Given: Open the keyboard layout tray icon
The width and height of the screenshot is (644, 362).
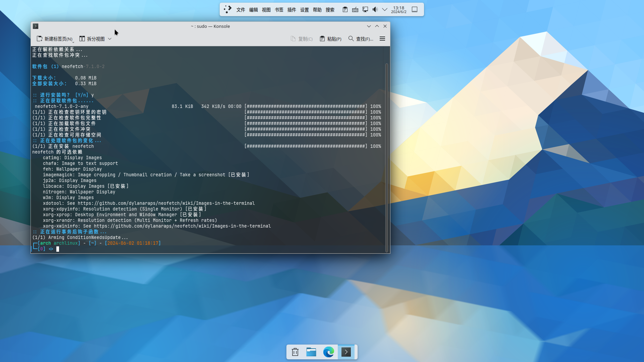Looking at the screenshot, I should pyautogui.click(x=355, y=9).
